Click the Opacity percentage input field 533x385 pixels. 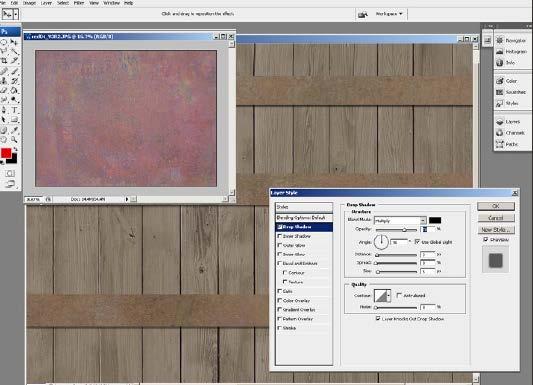click(x=428, y=229)
